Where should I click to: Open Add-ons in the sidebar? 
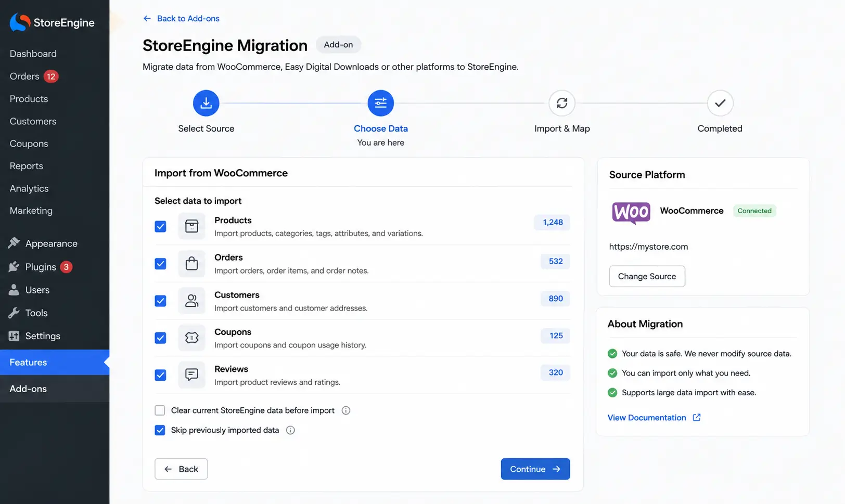pyautogui.click(x=55, y=389)
